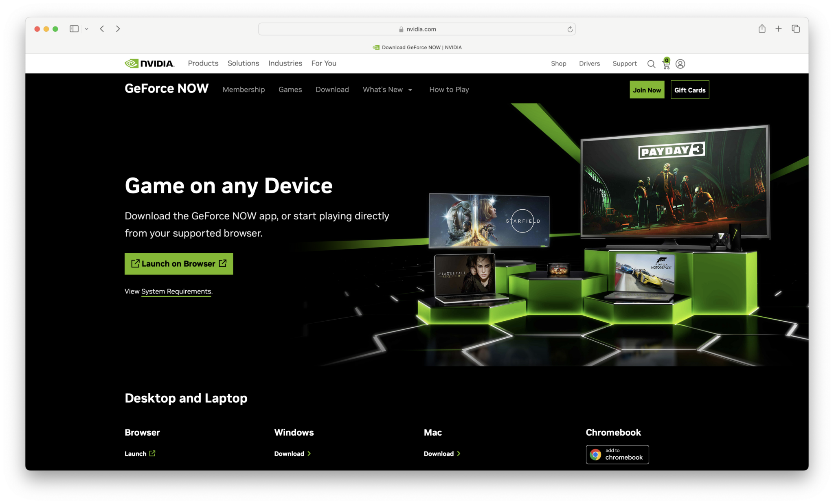Click Download under Mac

pos(439,454)
